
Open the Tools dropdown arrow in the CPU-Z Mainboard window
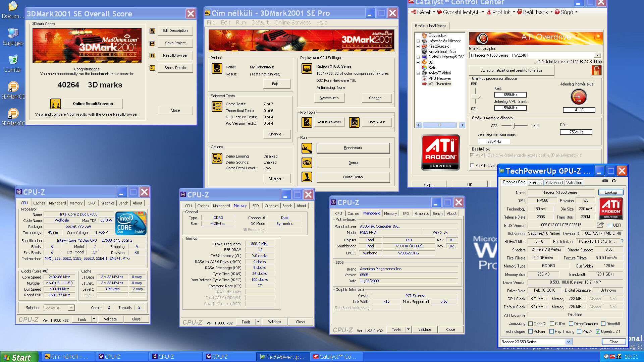point(408,329)
